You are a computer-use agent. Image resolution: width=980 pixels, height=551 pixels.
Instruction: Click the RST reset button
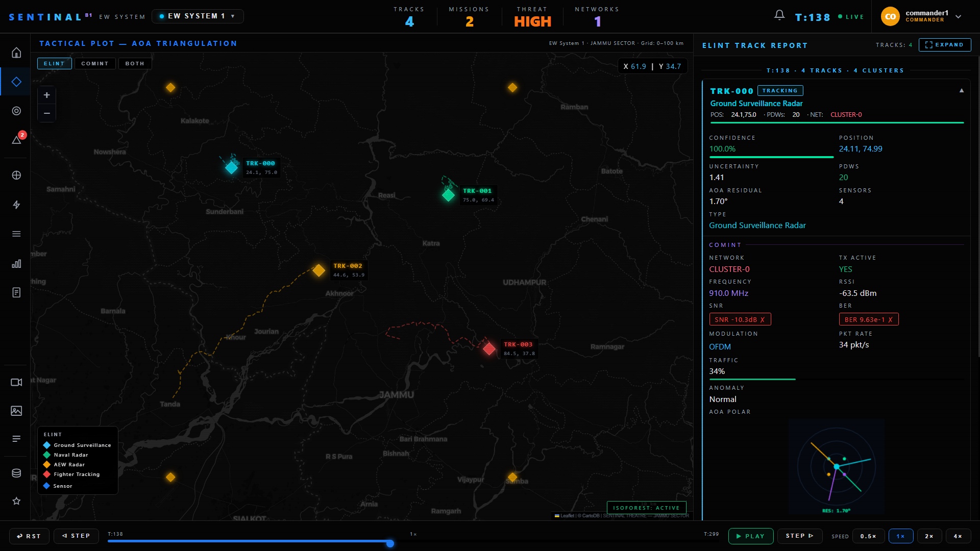click(29, 536)
